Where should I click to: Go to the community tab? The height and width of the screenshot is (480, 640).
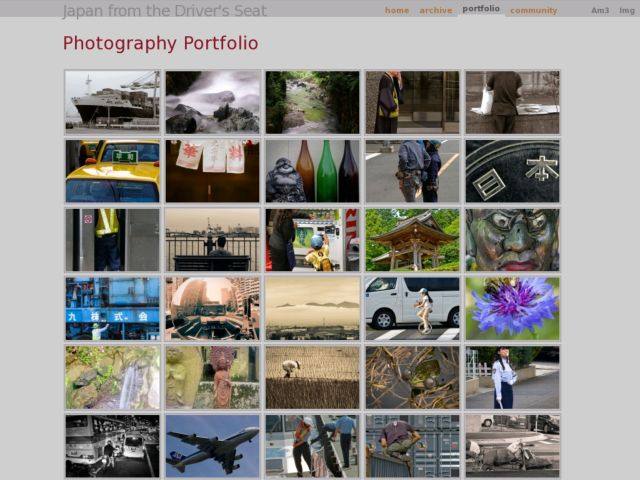[x=533, y=11]
